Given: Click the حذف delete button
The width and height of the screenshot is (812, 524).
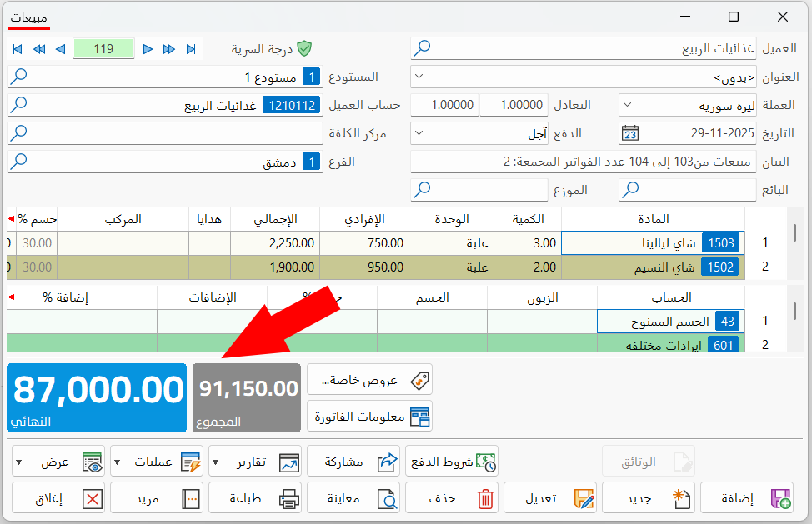Looking at the screenshot, I should point(452,498).
